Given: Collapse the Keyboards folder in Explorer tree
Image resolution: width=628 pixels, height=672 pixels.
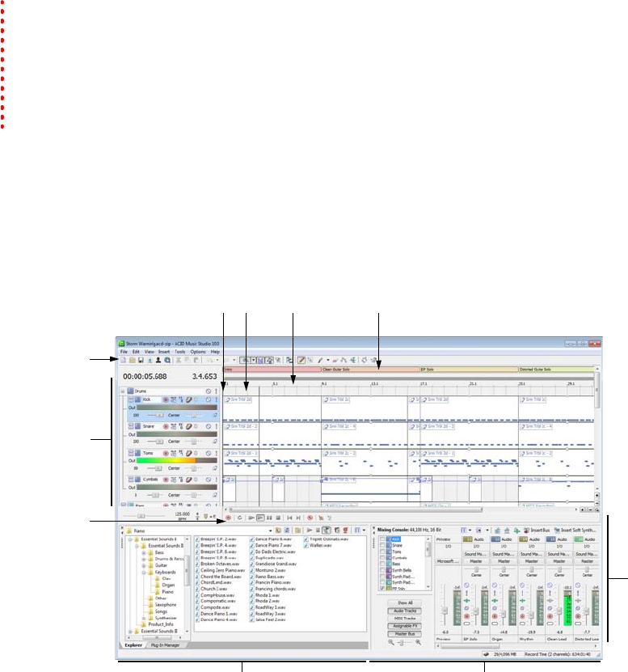Looking at the screenshot, I should (144, 573).
